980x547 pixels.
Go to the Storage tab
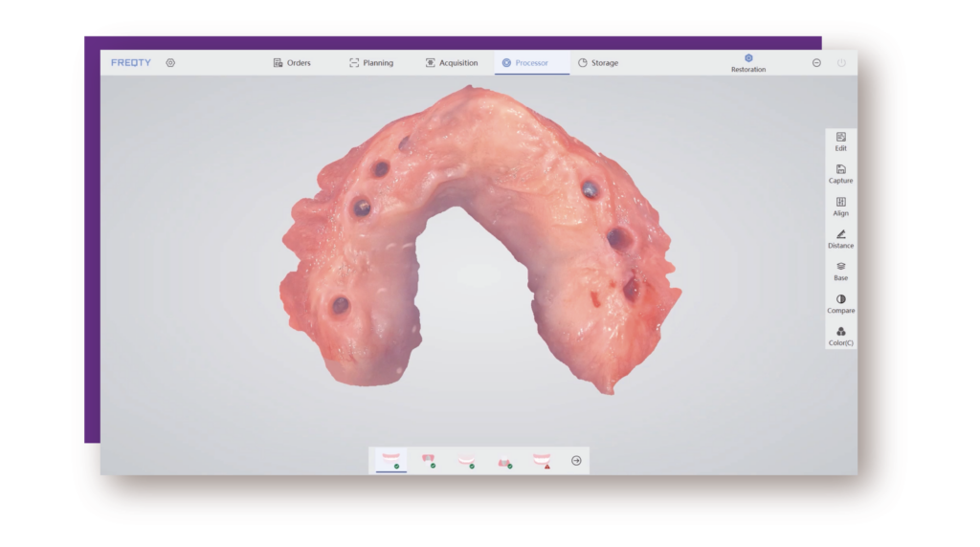pos(598,62)
